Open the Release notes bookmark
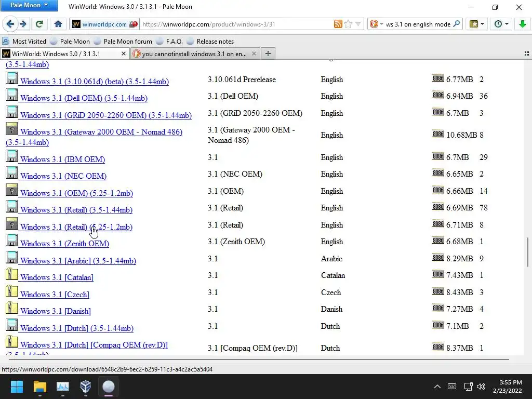This screenshot has width=532, height=399. pos(210,42)
